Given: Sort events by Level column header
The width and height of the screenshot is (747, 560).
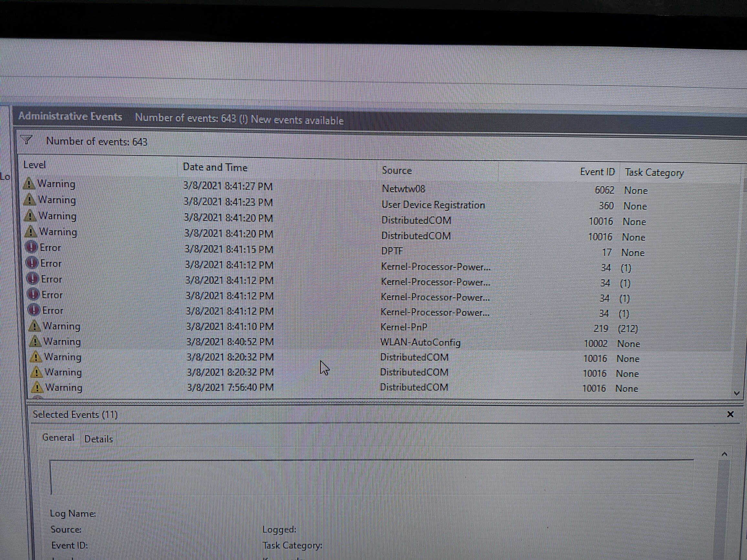Looking at the screenshot, I should click(x=35, y=165).
